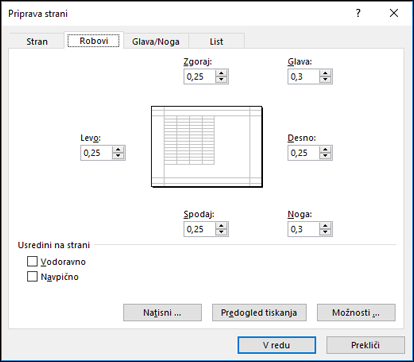The height and width of the screenshot is (362, 414).
Task: Switch to the List tab
Action: [x=216, y=41]
